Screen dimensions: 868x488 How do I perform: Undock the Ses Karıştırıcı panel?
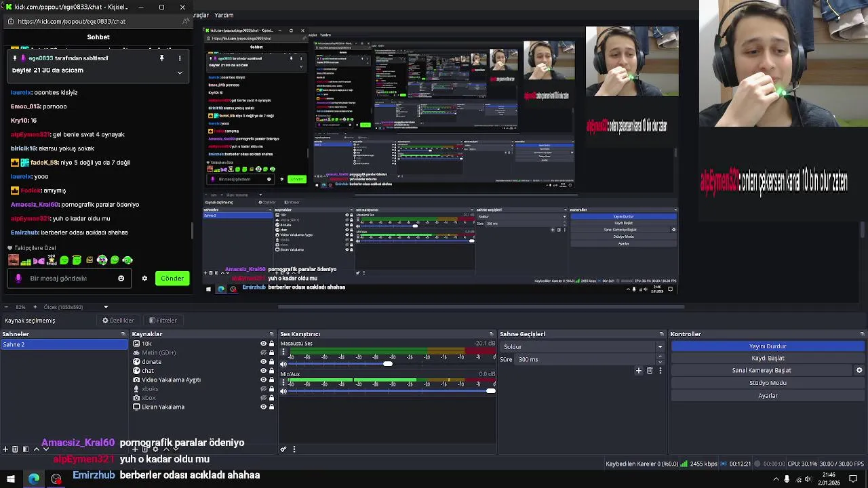pyautogui.click(x=492, y=334)
